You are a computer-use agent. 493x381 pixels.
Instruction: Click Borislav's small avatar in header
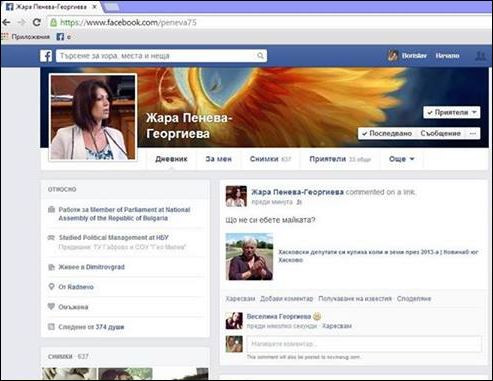coord(393,56)
